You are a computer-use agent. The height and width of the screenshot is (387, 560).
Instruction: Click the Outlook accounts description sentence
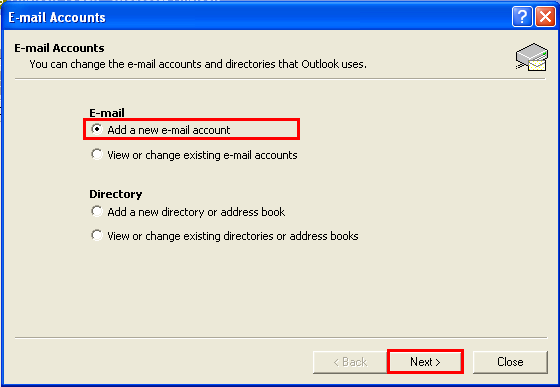coord(198,64)
